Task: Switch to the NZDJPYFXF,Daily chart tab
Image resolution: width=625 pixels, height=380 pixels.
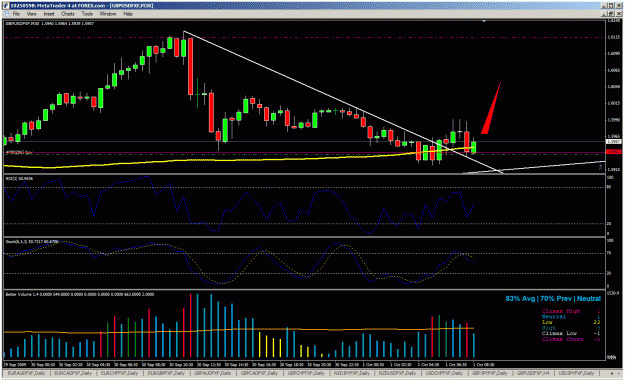Action: pyautogui.click(x=352, y=373)
